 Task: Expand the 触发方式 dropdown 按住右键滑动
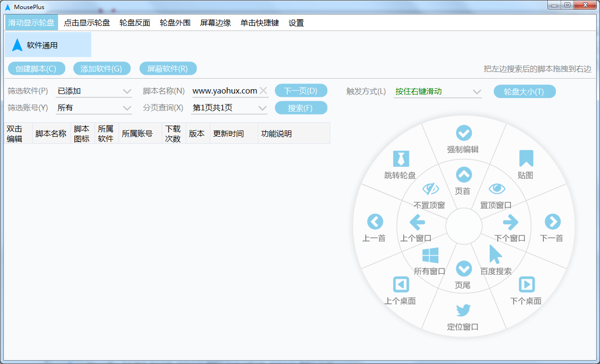[476, 92]
